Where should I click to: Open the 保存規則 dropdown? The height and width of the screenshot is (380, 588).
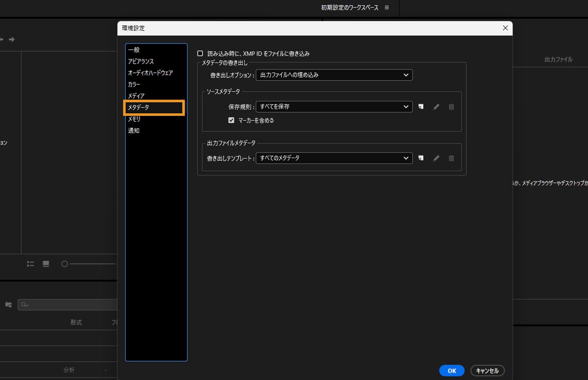[x=334, y=107]
